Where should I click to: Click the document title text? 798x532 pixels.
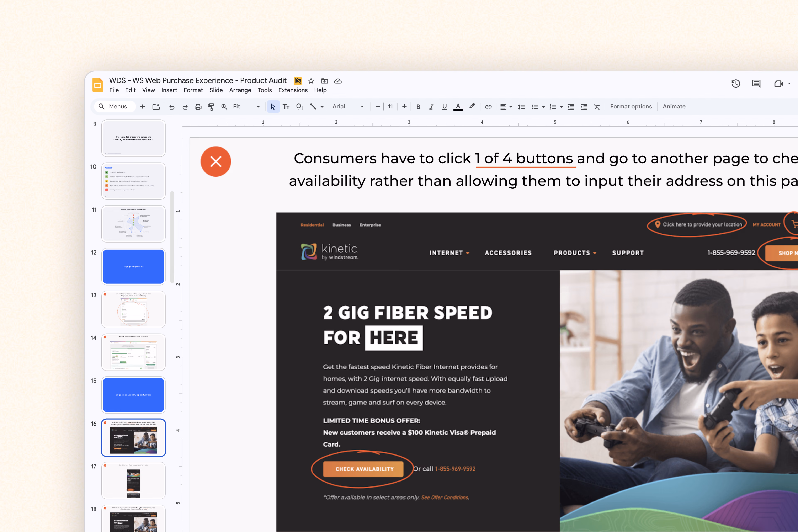[198, 80]
